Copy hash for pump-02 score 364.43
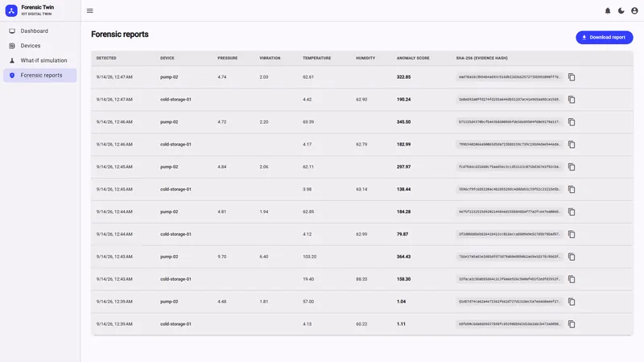This screenshot has height=362, width=644. [x=572, y=257]
